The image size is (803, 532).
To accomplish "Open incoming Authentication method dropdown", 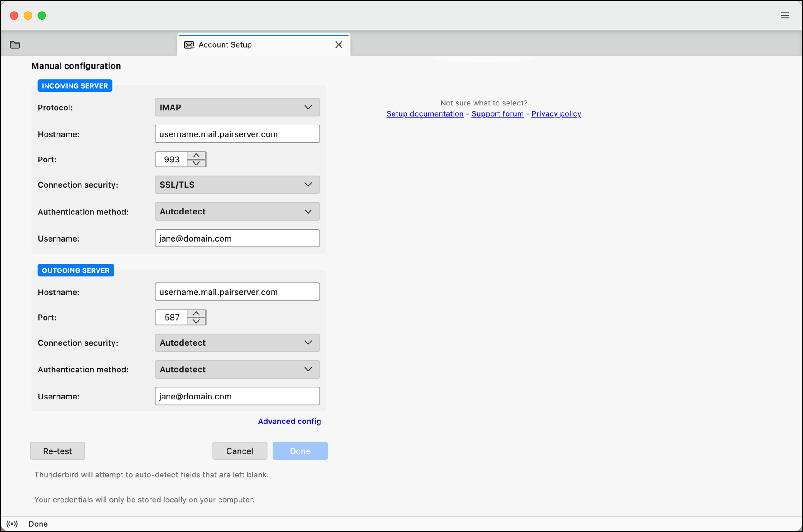I will point(237,211).
